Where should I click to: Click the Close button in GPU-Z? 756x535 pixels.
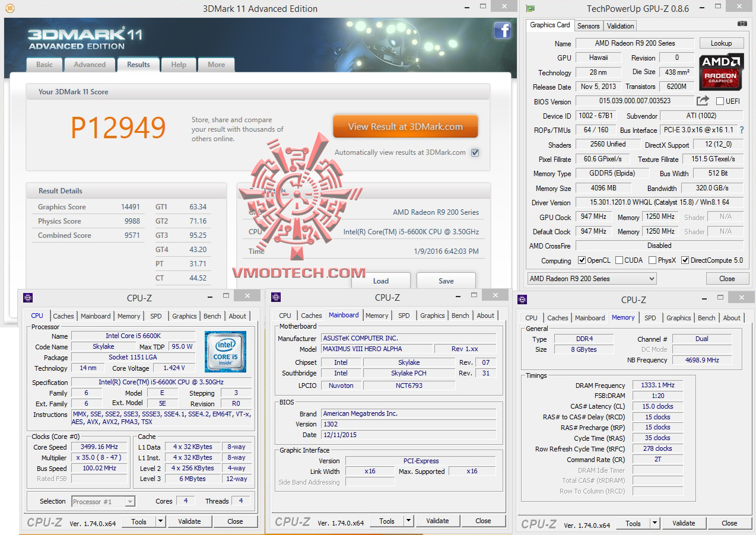pyautogui.click(x=727, y=279)
